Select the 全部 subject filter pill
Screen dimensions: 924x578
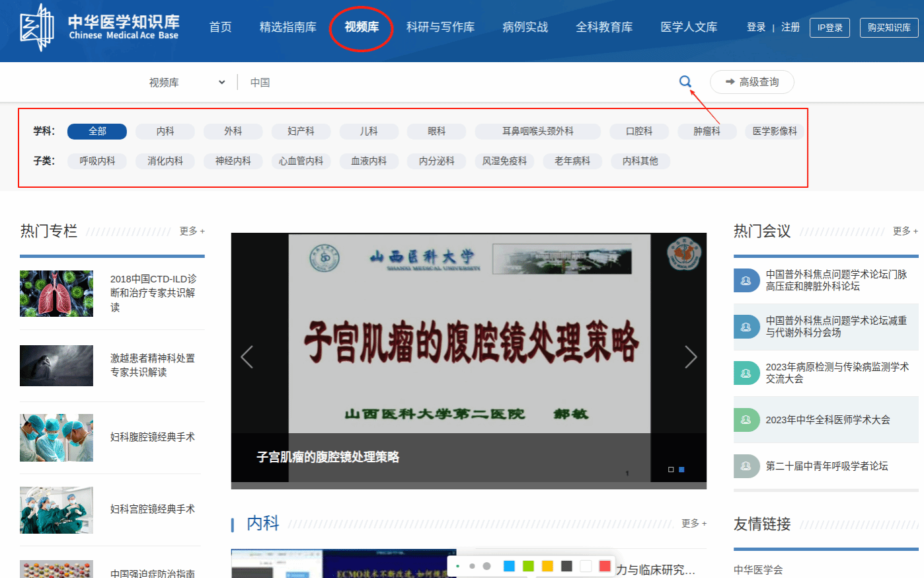click(x=97, y=132)
